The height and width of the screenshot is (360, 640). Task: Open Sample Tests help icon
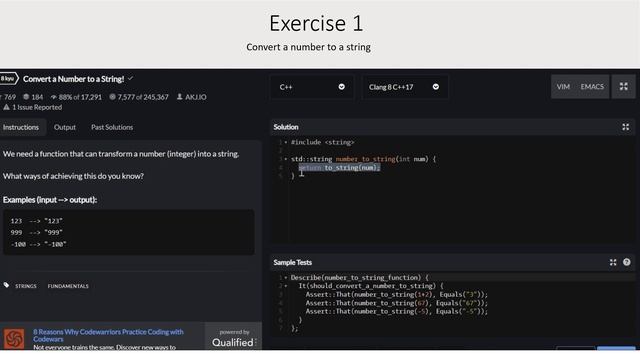click(x=627, y=262)
